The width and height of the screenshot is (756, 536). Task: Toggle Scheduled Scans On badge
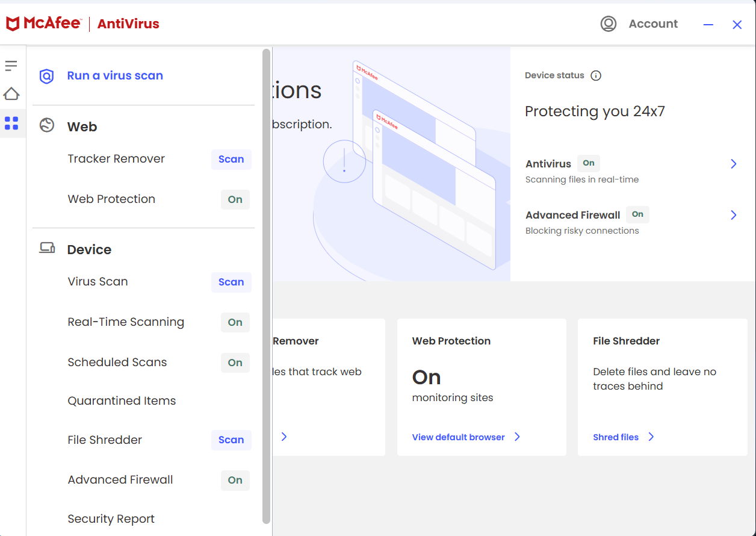235,363
